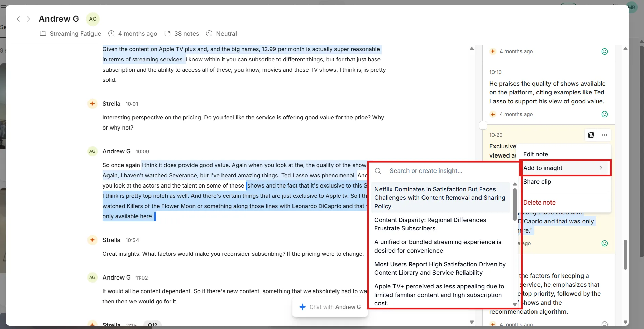Click the smiley sentiment icon on the 10:10 note
The image size is (644, 329).
pyautogui.click(x=605, y=114)
